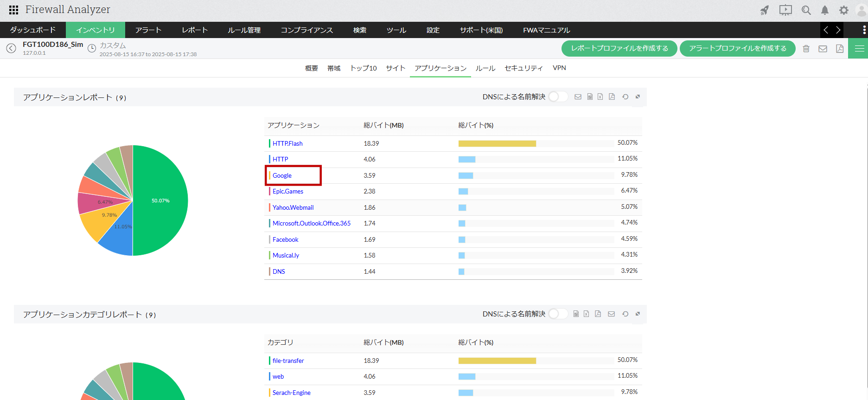Open the Google application link
868x400 pixels.
point(282,175)
